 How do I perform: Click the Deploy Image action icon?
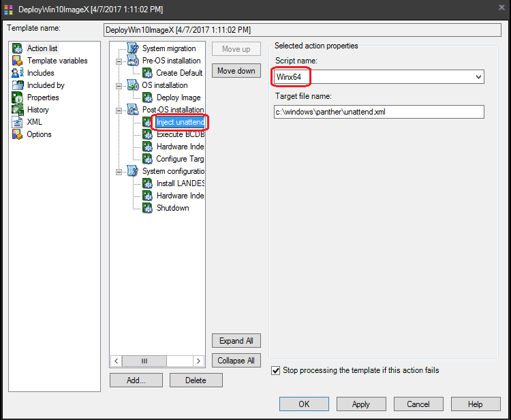(x=147, y=97)
